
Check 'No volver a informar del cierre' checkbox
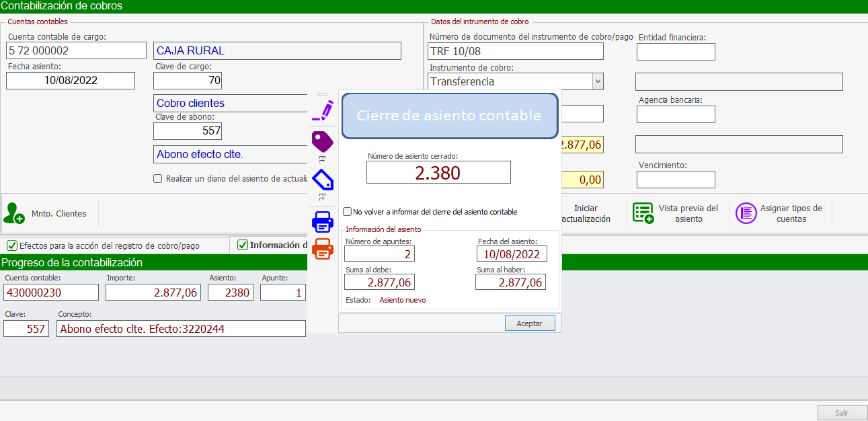[348, 211]
